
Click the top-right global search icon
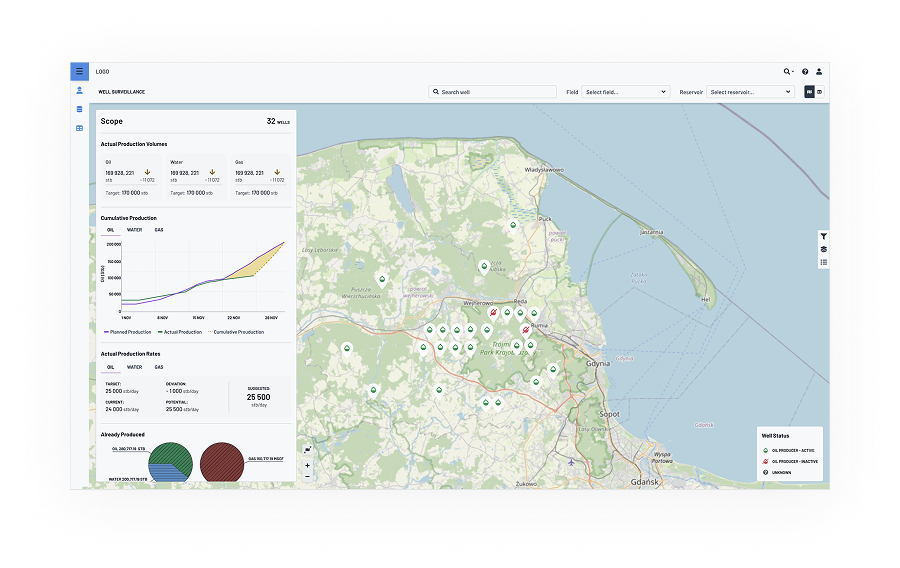coord(789,72)
